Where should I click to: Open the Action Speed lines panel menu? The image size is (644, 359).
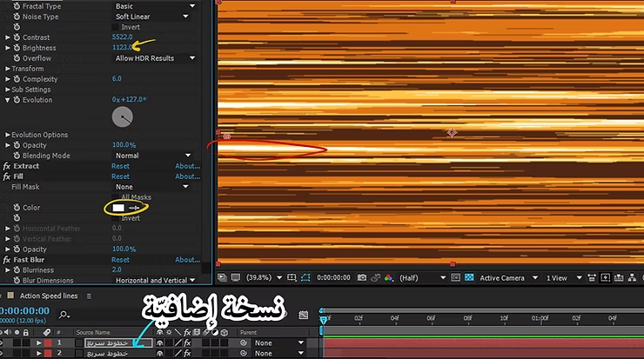(x=89, y=296)
